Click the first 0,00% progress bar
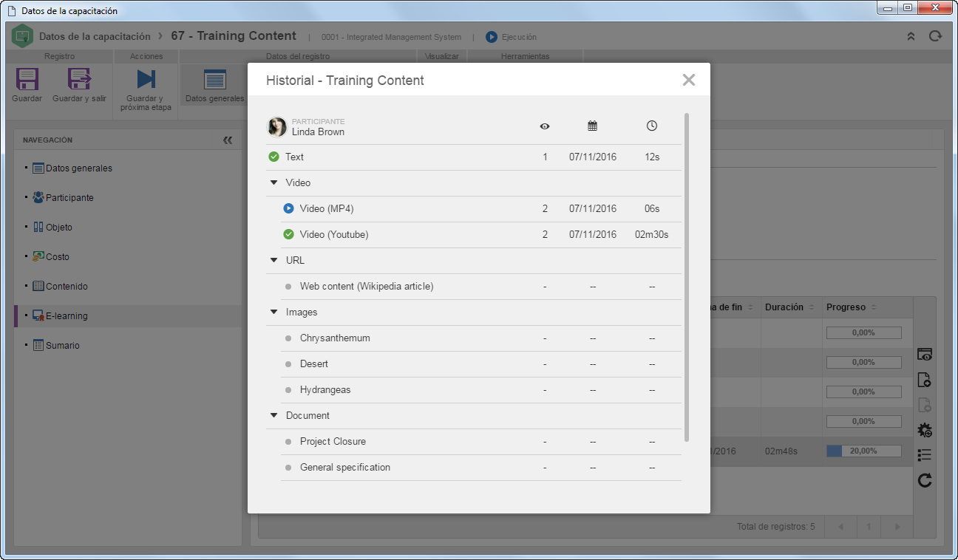Screen dimensions: 958x560 tap(864, 332)
